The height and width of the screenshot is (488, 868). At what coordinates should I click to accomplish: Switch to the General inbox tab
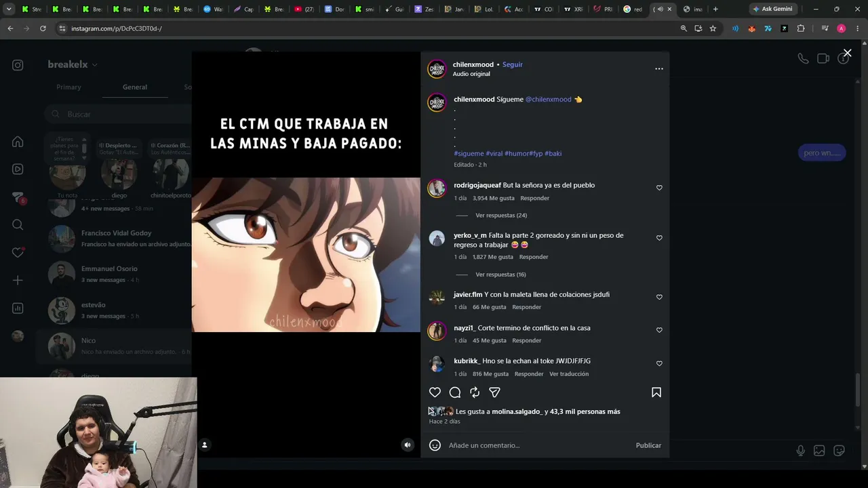tap(135, 87)
